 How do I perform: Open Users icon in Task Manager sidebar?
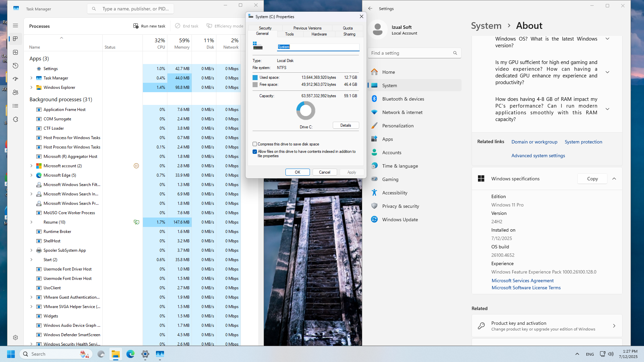pyautogui.click(x=15, y=93)
